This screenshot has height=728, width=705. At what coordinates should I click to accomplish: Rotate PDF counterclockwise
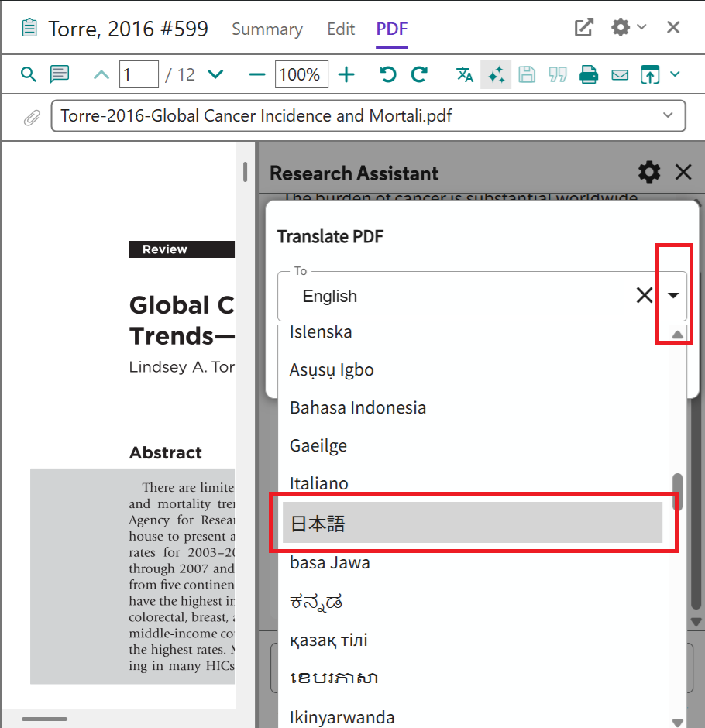(387, 74)
